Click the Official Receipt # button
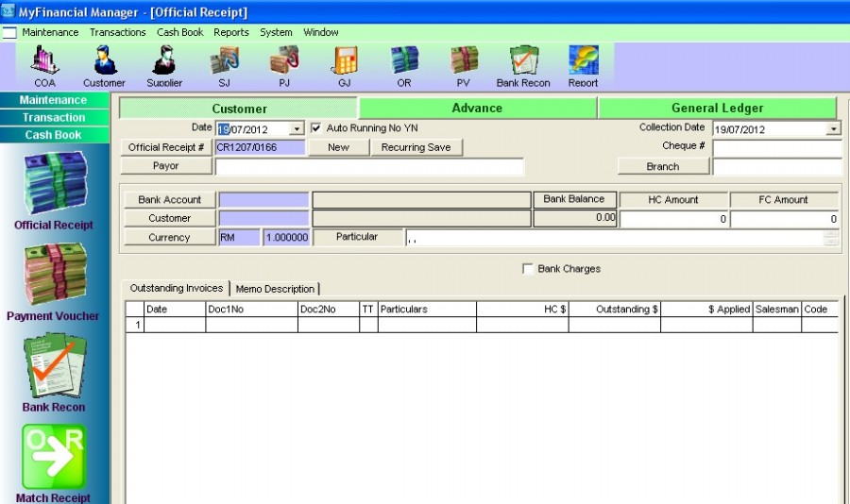Image resolution: width=850 pixels, height=504 pixels. click(x=166, y=147)
